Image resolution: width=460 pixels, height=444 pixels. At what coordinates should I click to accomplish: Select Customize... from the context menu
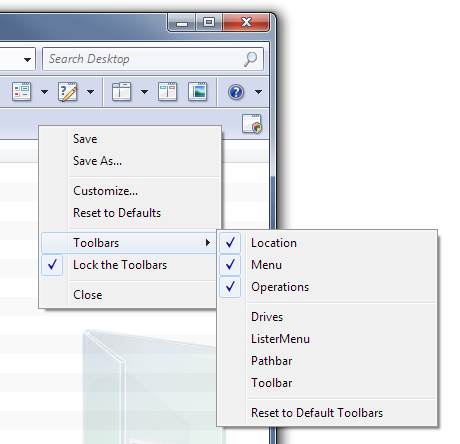pyautogui.click(x=105, y=191)
